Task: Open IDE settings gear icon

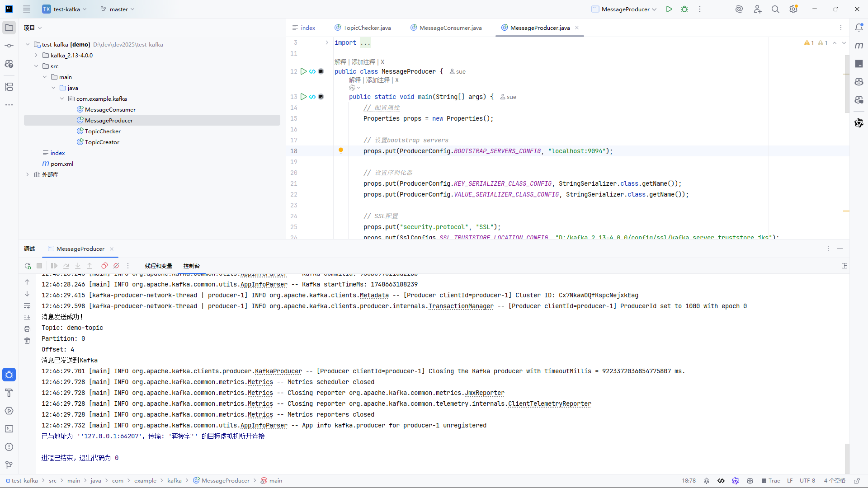Action: [793, 9]
